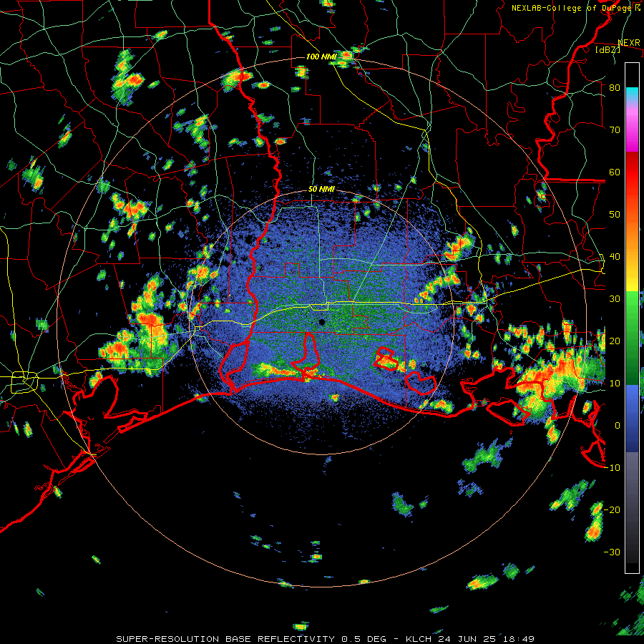
Task: Click the 80 value on the dBZ scale
Action: (x=615, y=88)
